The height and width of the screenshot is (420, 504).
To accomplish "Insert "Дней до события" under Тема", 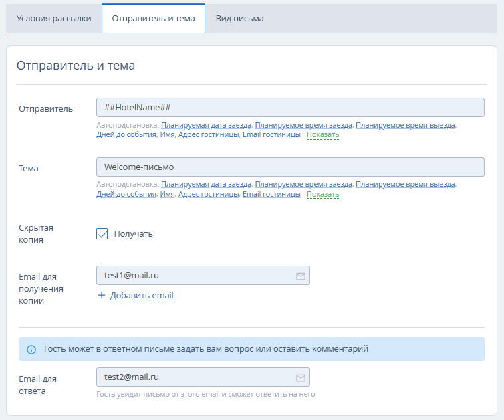I will 126,195.
